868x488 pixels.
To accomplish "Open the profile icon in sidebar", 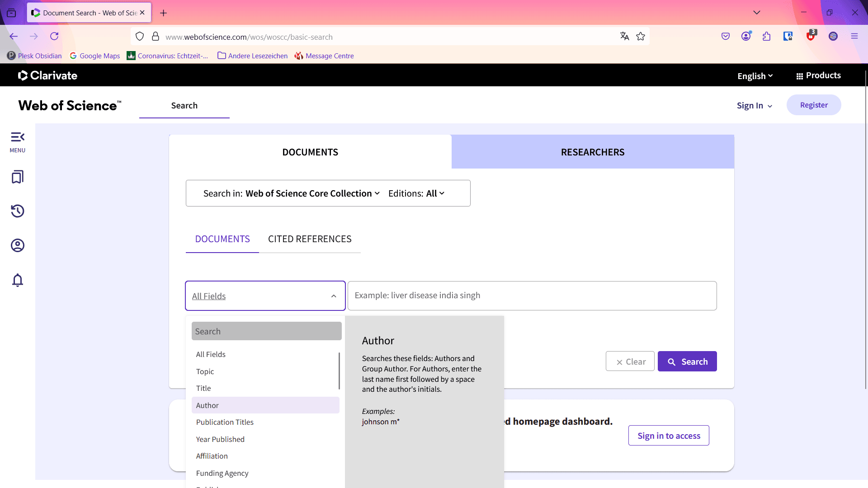I will coord(18,245).
